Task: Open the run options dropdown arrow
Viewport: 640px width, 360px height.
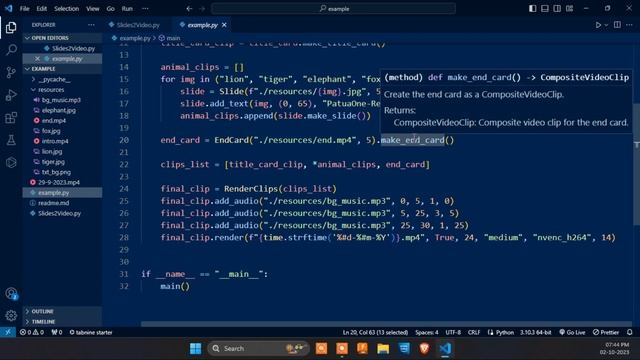Action: (606, 25)
